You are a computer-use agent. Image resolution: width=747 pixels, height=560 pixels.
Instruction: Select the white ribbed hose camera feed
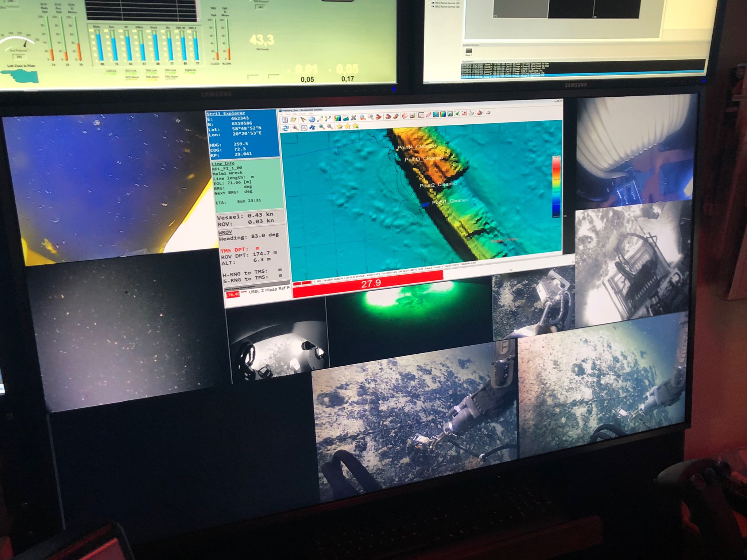(635, 149)
